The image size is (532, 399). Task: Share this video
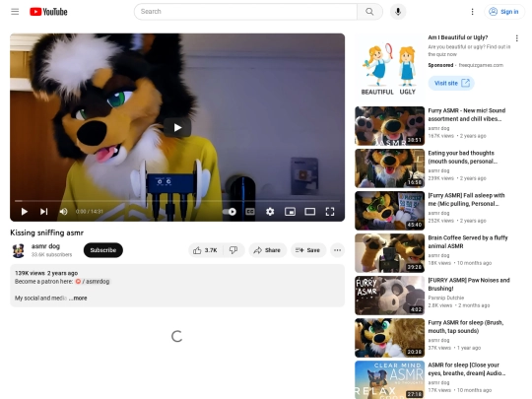coord(267,250)
